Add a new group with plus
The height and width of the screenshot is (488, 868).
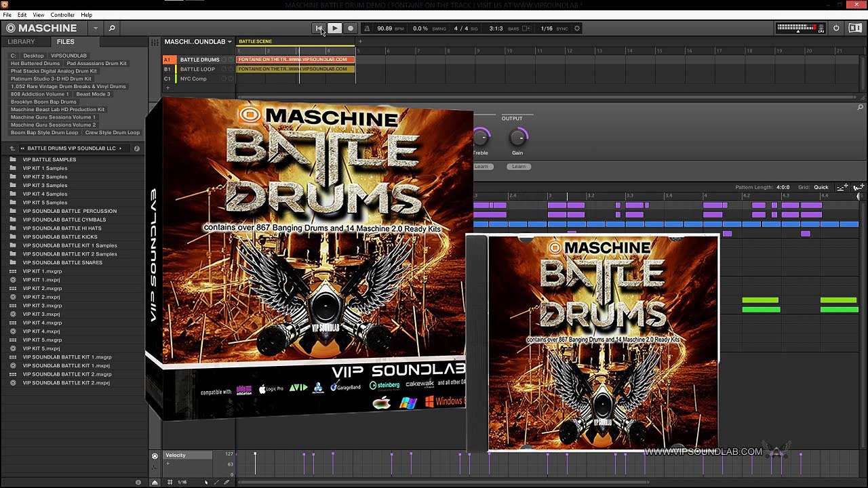click(x=167, y=88)
